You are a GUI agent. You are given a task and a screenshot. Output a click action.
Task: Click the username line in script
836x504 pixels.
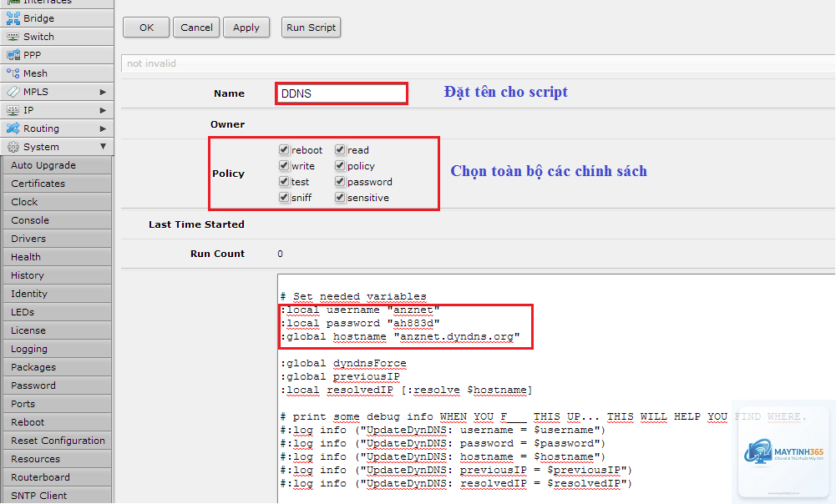click(361, 310)
